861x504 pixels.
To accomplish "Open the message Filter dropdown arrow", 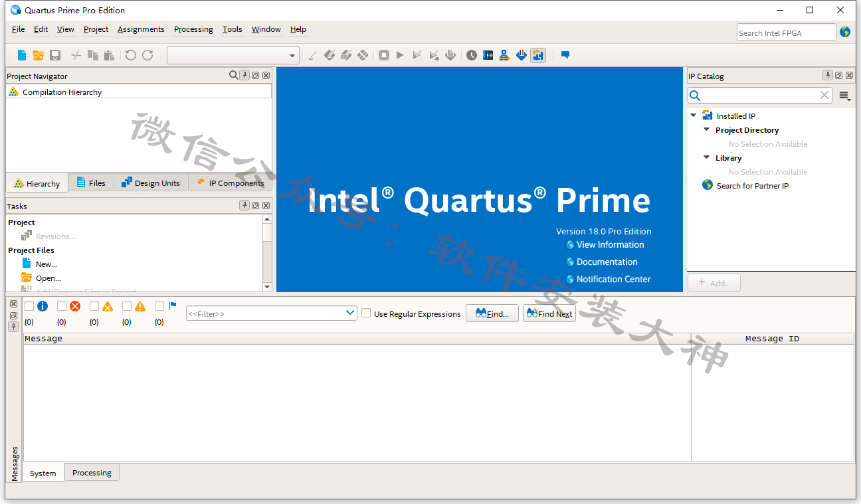I will pyautogui.click(x=351, y=313).
